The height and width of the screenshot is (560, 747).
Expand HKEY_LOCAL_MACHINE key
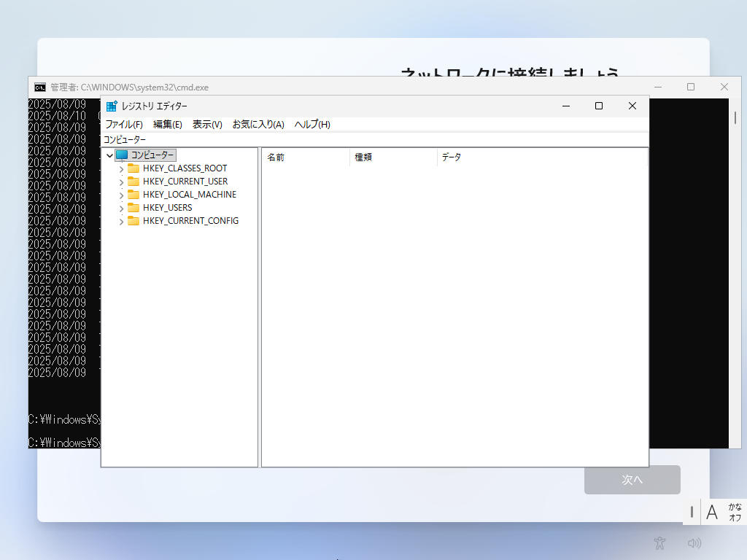[x=122, y=195]
